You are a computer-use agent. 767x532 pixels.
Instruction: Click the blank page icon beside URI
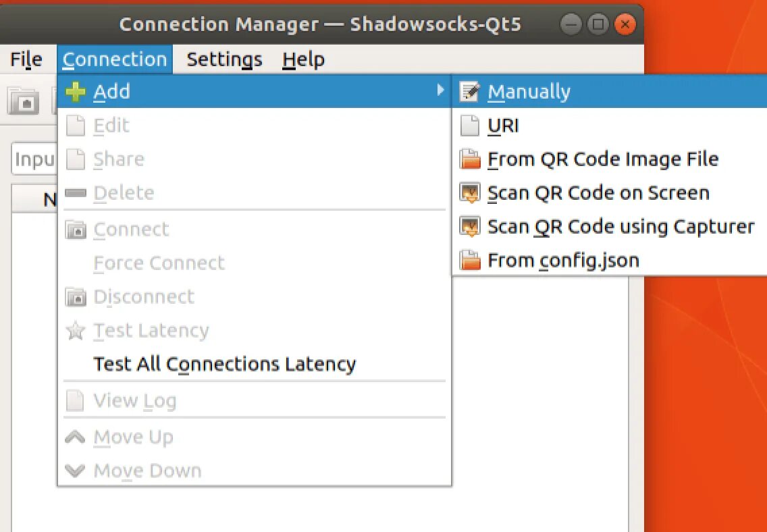[x=470, y=126]
